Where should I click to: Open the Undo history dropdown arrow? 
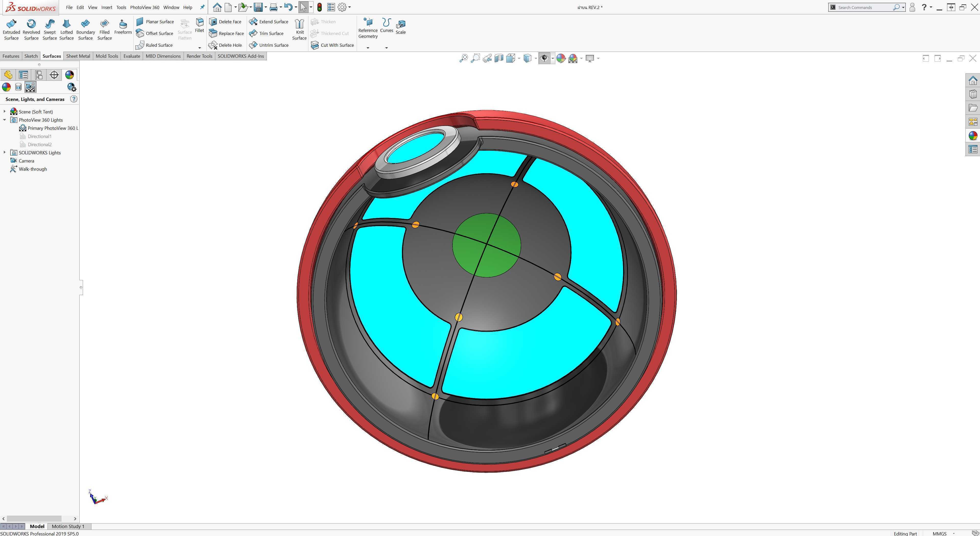click(x=296, y=7)
